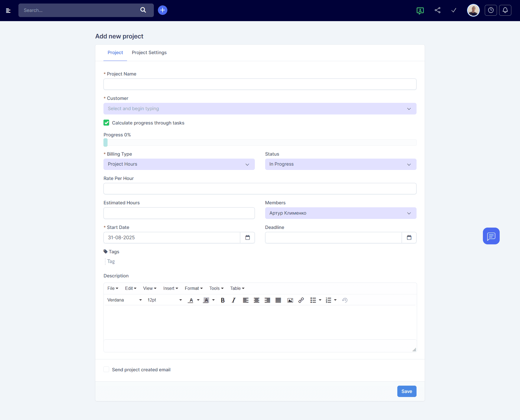Click the timesheet clock icon in header
This screenshot has height=420, width=520.
491,10
